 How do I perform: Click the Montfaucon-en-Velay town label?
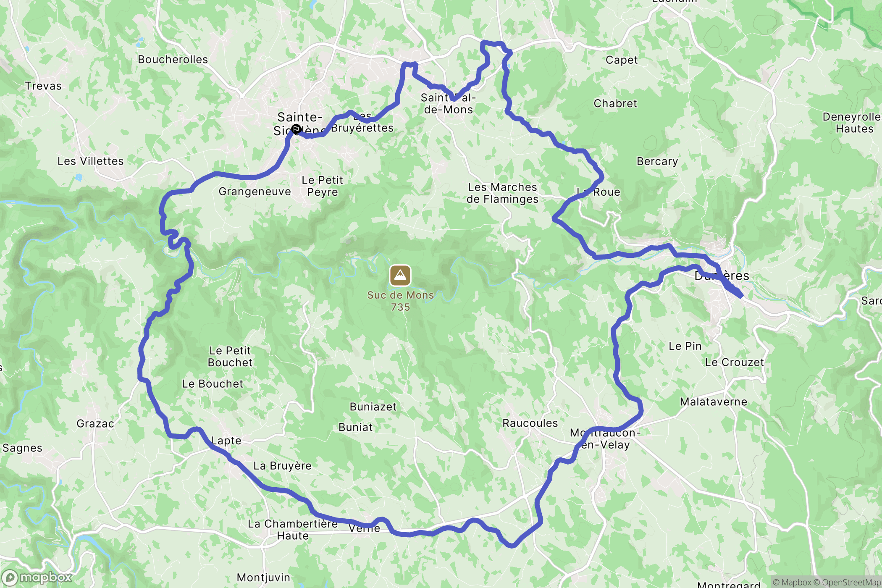[x=605, y=439]
